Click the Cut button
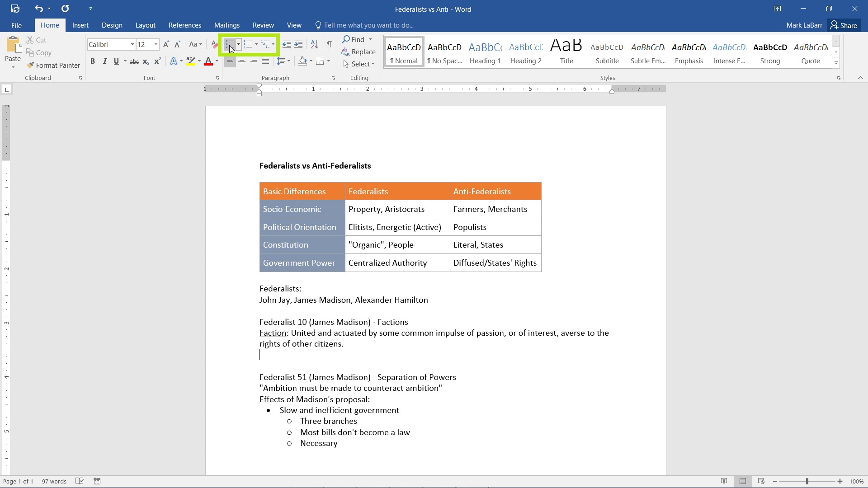868x488 pixels. (x=37, y=40)
